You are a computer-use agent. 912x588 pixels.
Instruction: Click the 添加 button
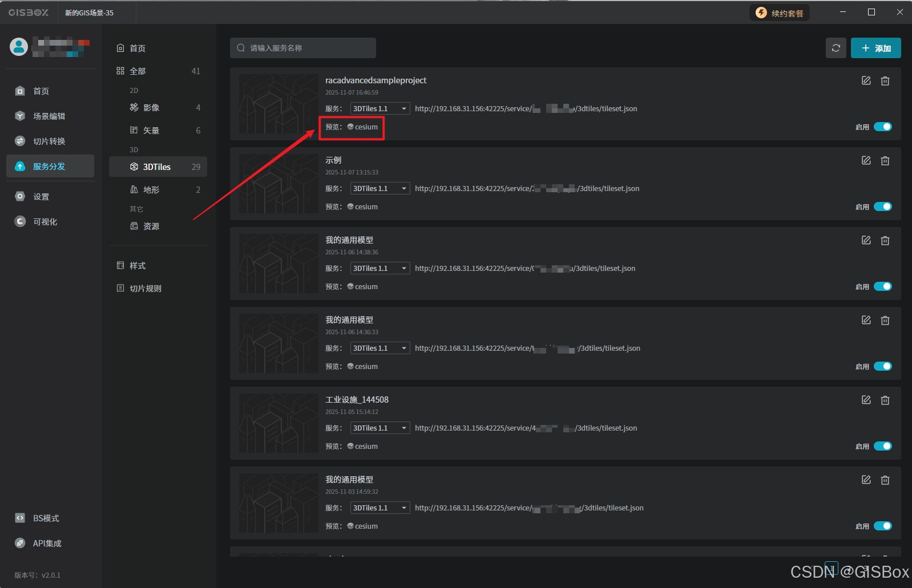tap(876, 48)
